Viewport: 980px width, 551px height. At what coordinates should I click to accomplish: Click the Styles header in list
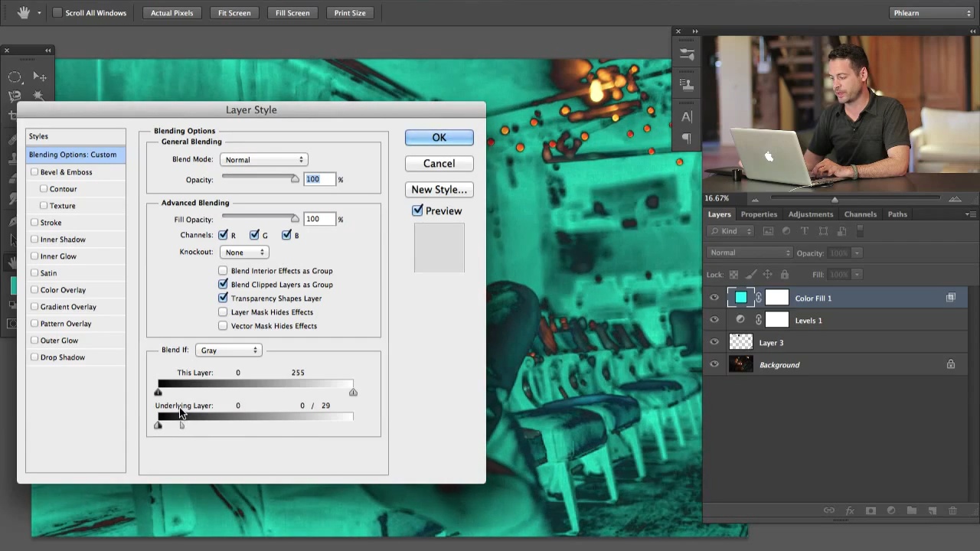click(x=76, y=136)
